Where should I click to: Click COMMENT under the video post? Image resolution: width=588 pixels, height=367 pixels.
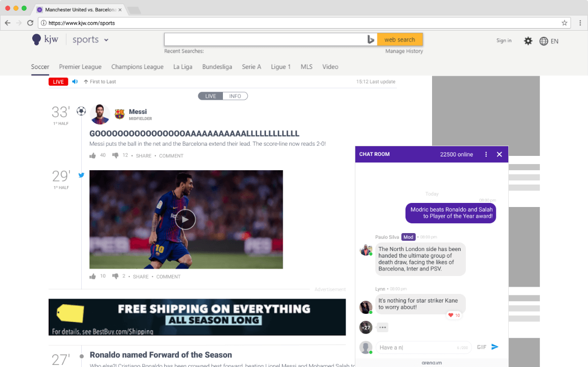pyautogui.click(x=168, y=277)
